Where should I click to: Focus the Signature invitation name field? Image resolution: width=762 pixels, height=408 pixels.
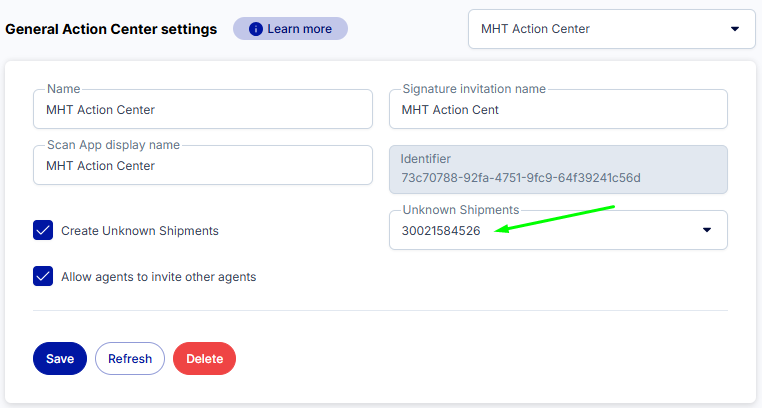click(x=558, y=109)
